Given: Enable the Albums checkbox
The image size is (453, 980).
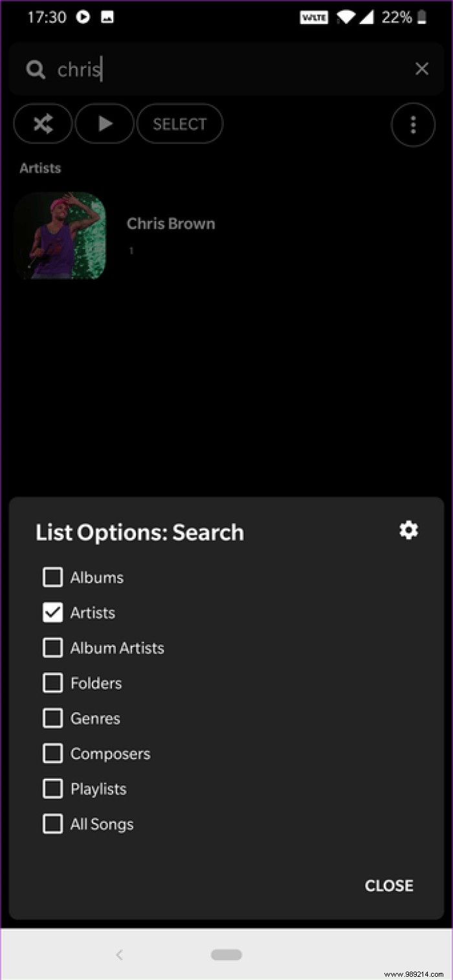Looking at the screenshot, I should pos(52,577).
